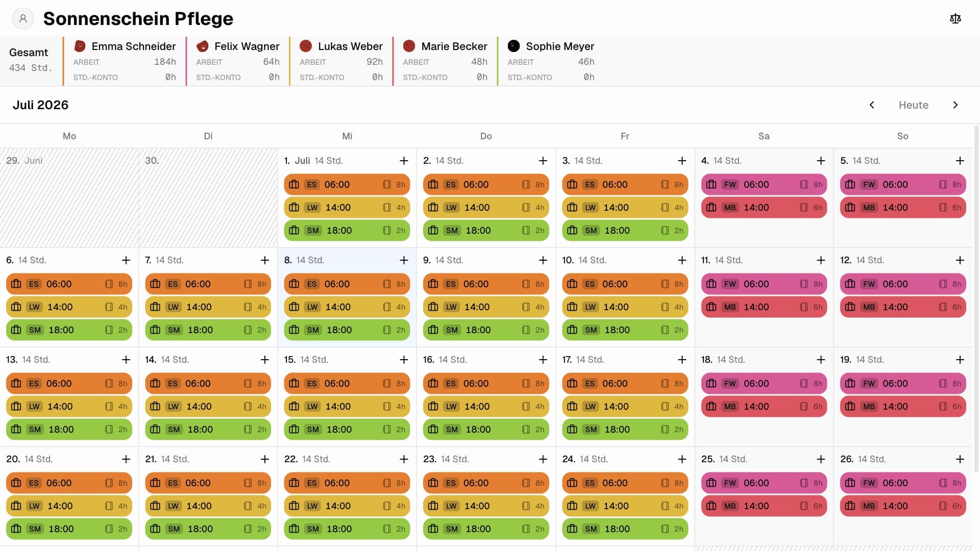Add shift on day 21
The image size is (980, 551).
click(x=265, y=459)
